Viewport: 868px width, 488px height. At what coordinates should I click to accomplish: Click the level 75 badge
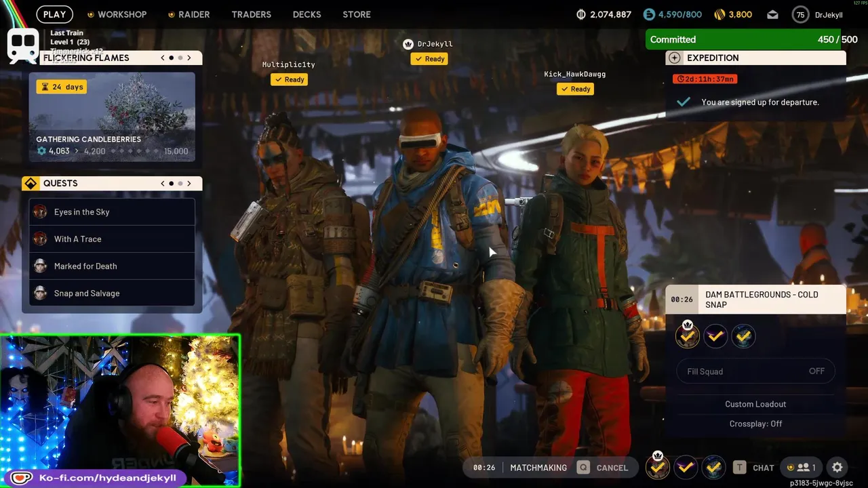coord(801,14)
